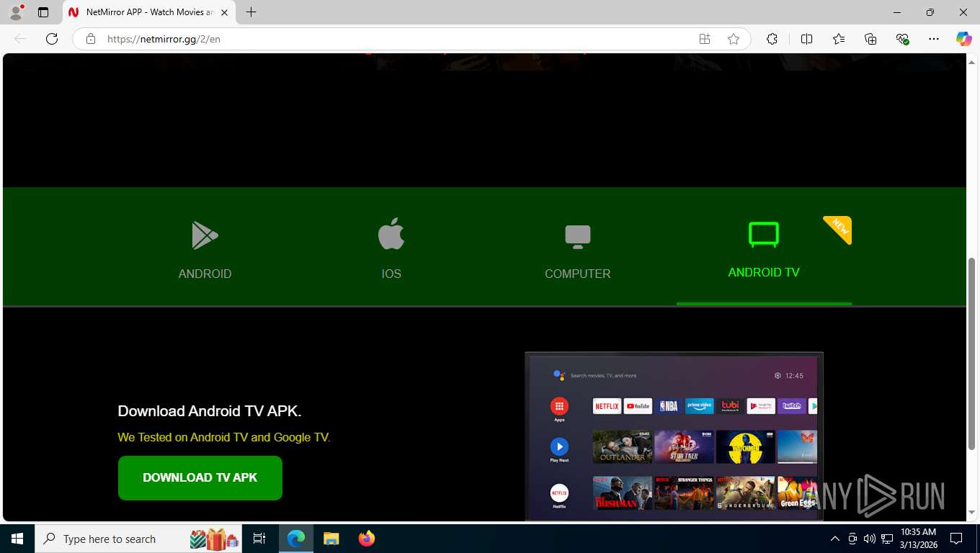Click the address bar URL field

396,39
